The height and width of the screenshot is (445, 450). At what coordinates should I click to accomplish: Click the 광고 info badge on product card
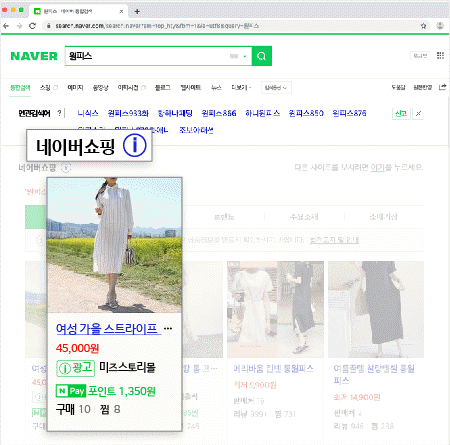coord(76,368)
